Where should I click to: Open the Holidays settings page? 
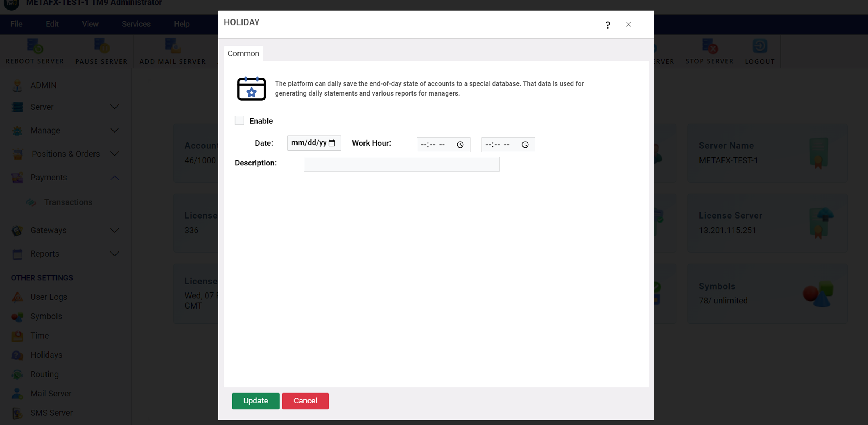46,355
